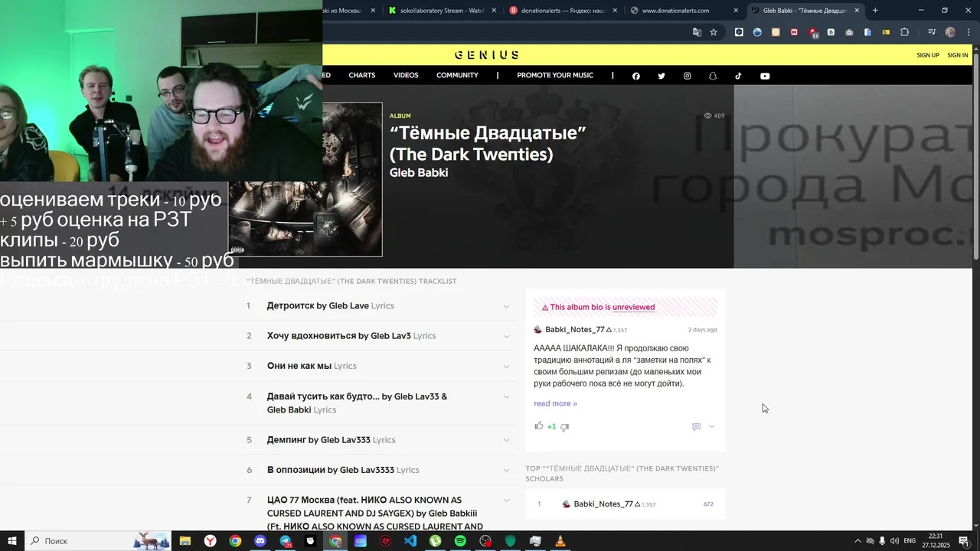Open В оппозиции by Gleb Lav3333 lyrics
The image size is (980, 551).
pos(343,470)
